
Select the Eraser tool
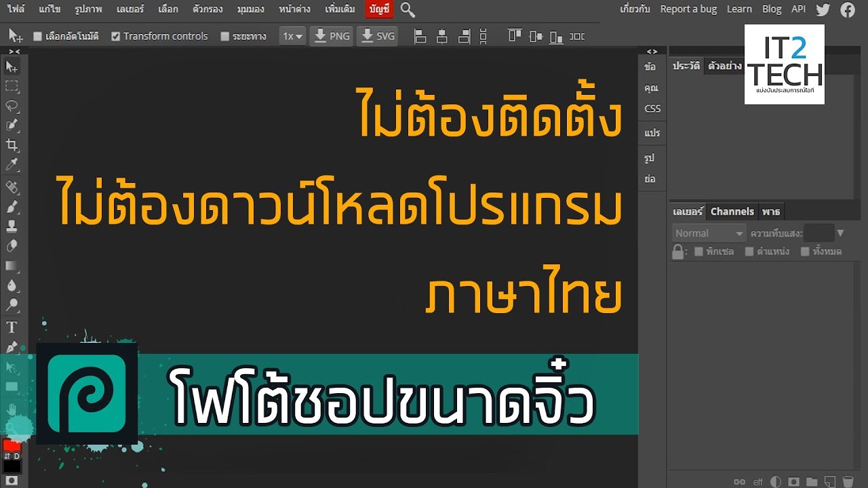point(12,246)
